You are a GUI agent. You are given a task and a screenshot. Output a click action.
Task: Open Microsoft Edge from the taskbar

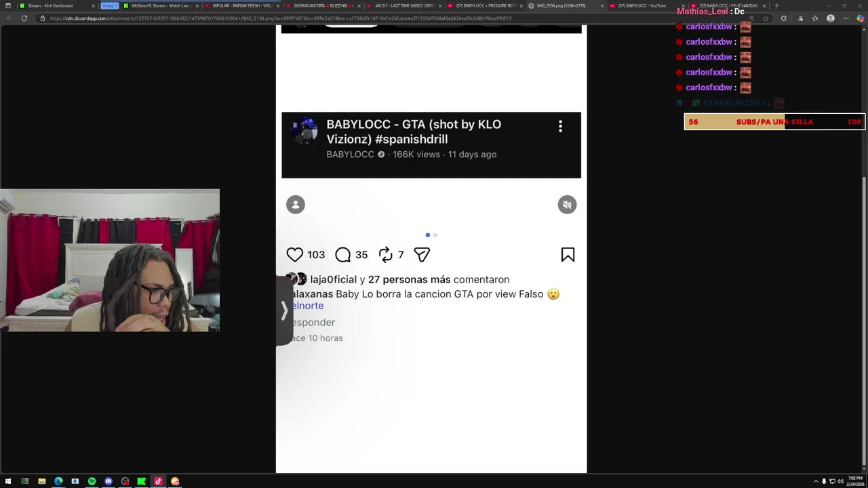pos(58,481)
